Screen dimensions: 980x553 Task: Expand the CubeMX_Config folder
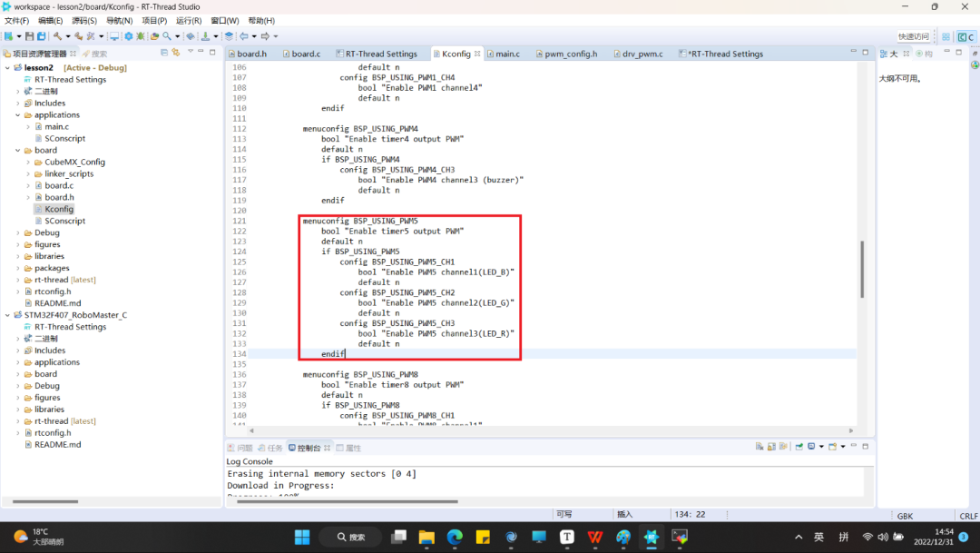(28, 163)
